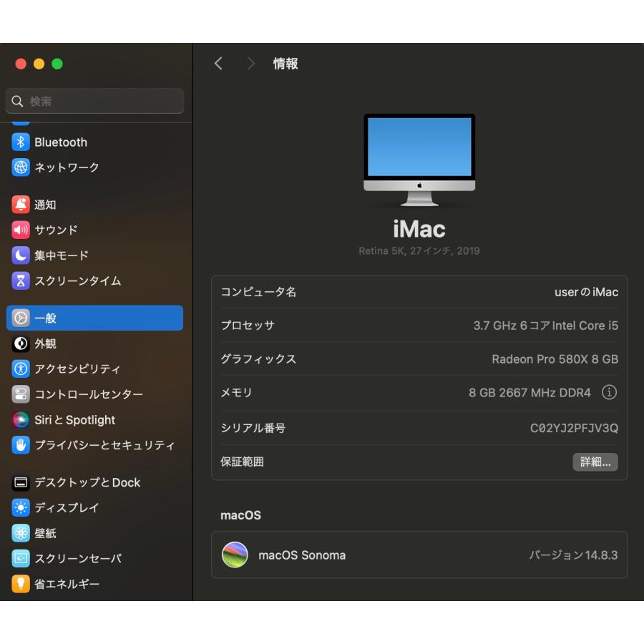This screenshot has height=644, width=644.
Task: Click the スクリーンタイム hourglass icon
Action: [x=21, y=280]
